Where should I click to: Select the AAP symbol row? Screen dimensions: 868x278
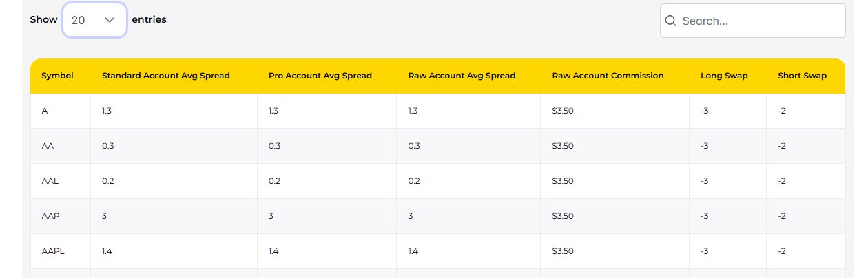pos(51,216)
